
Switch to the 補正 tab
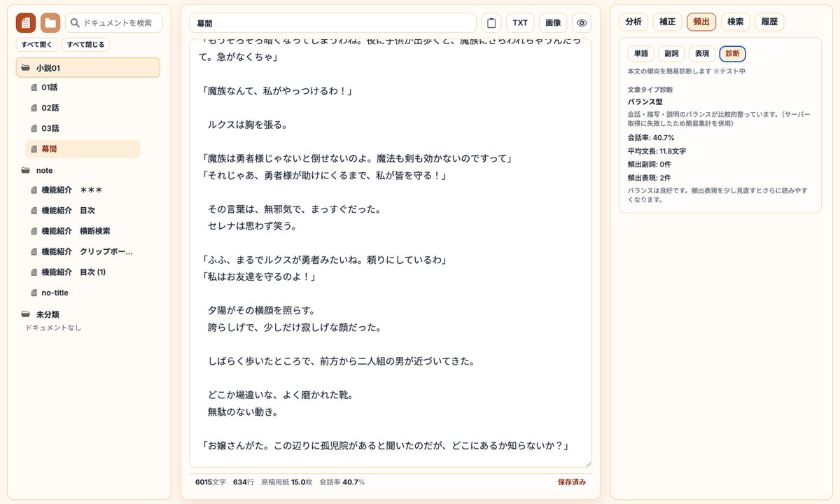pyautogui.click(x=667, y=22)
